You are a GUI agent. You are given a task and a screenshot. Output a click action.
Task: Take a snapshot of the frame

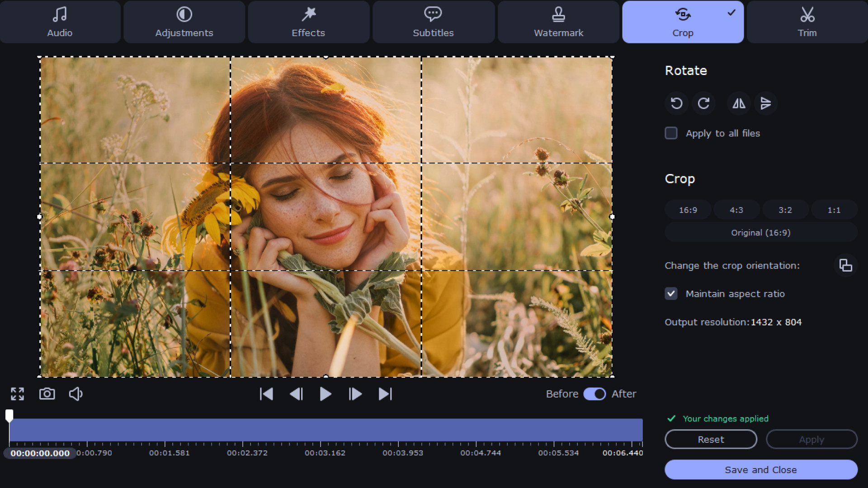[47, 394]
